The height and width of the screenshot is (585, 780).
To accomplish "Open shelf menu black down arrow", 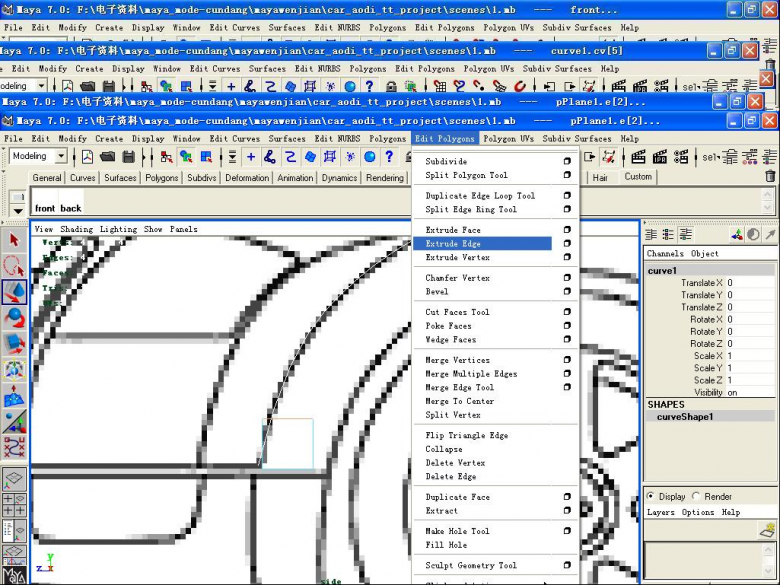I will (18, 211).
